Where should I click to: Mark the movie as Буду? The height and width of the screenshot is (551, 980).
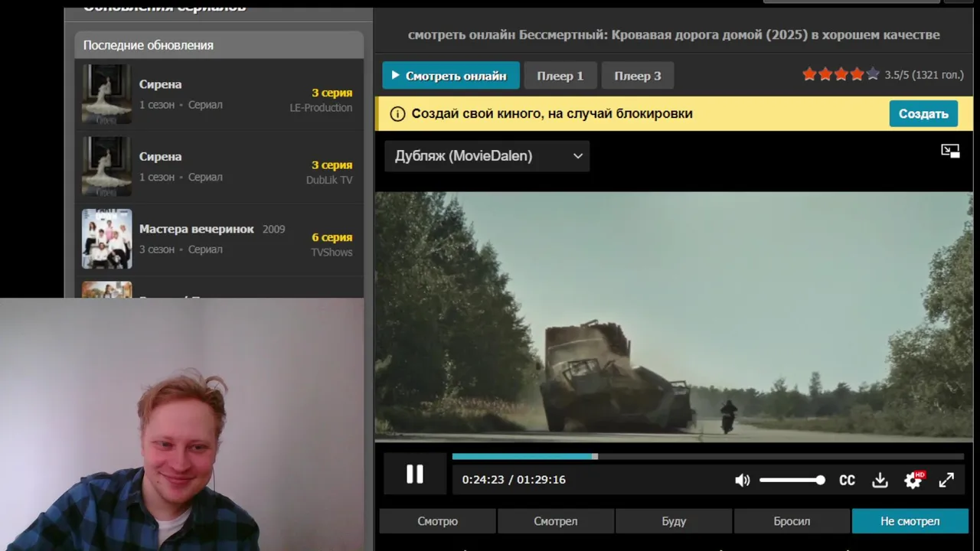674,521
